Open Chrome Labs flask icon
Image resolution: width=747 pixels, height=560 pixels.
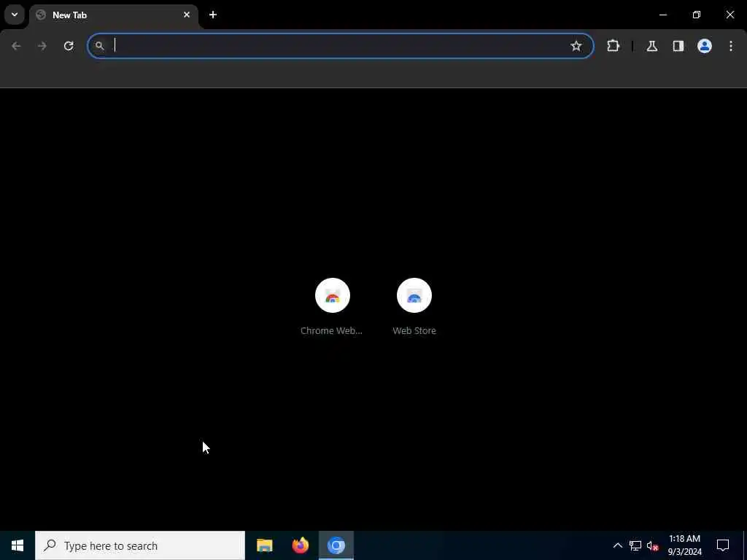(x=651, y=46)
